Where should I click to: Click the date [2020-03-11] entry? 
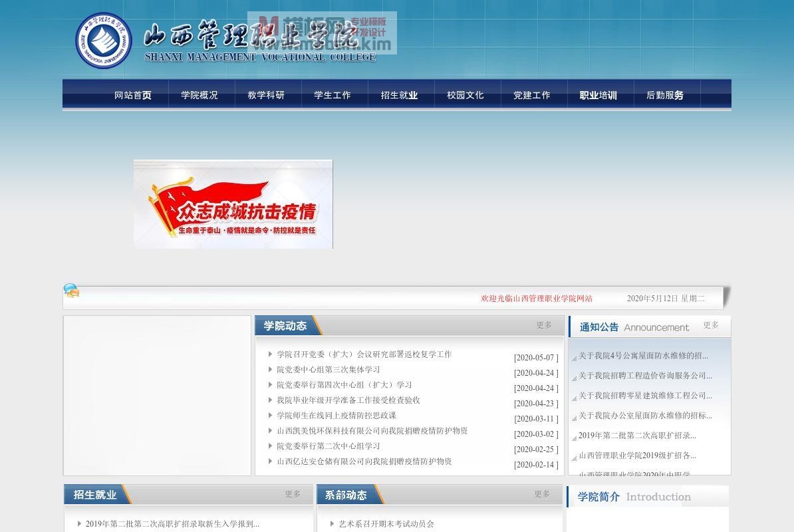point(536,418)
